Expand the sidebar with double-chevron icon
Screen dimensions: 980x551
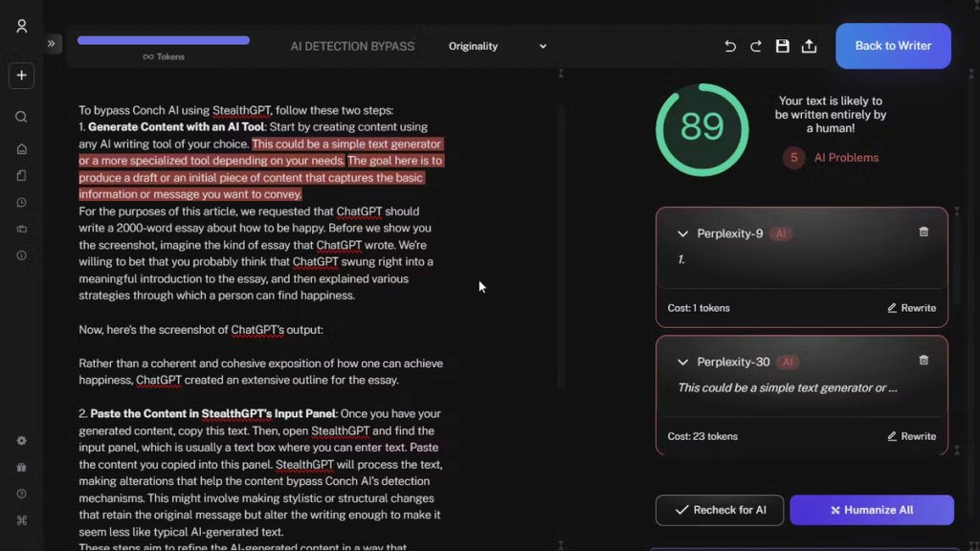click(x=52, y=44)
